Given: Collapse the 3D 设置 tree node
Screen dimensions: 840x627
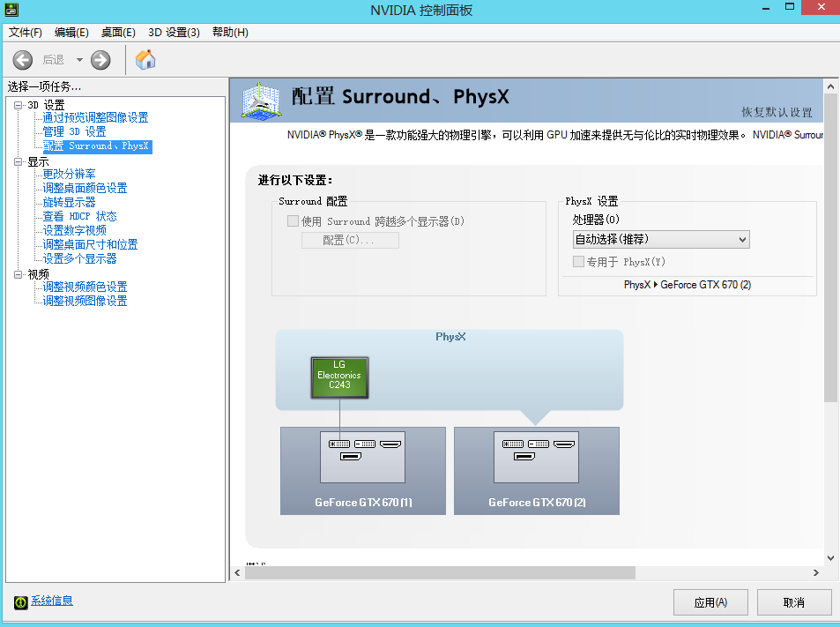Looking at the screenshot, I should click(x=19, y=105).
